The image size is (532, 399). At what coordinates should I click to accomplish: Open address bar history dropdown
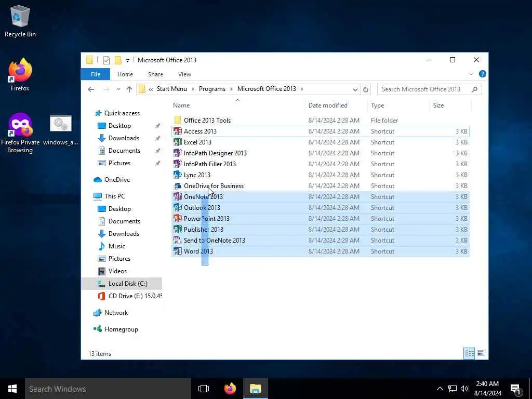pos(355,89)
